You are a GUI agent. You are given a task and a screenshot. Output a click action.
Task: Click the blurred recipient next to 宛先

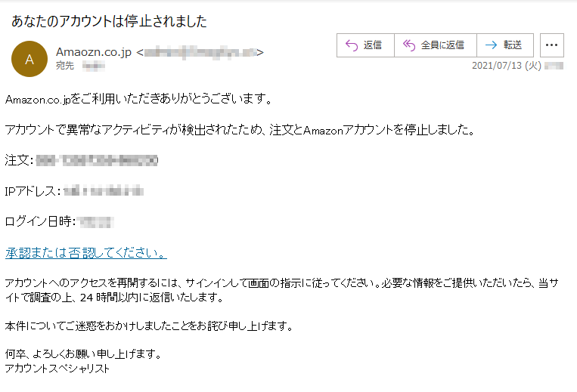click(x=93, y=66)
